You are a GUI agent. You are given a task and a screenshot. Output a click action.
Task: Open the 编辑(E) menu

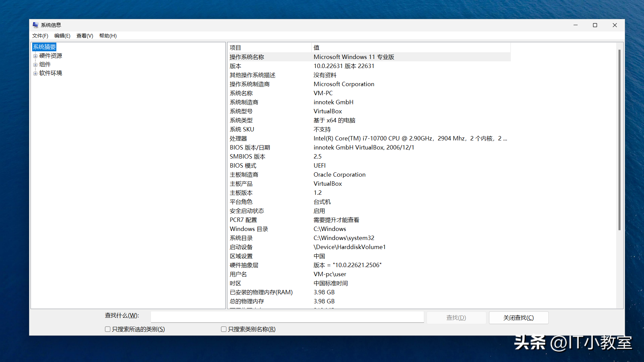click(62, 36)
